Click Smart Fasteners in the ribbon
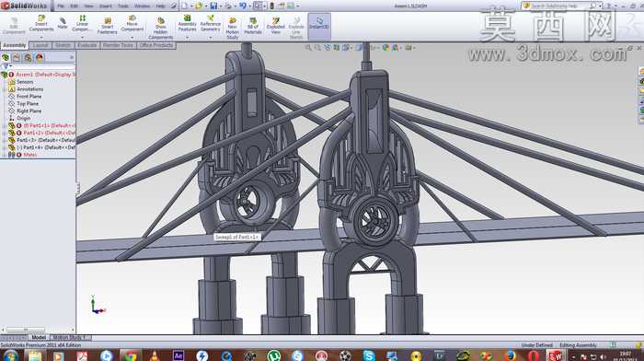The height and width of the screenshot is (361, 644). (108, 26)
